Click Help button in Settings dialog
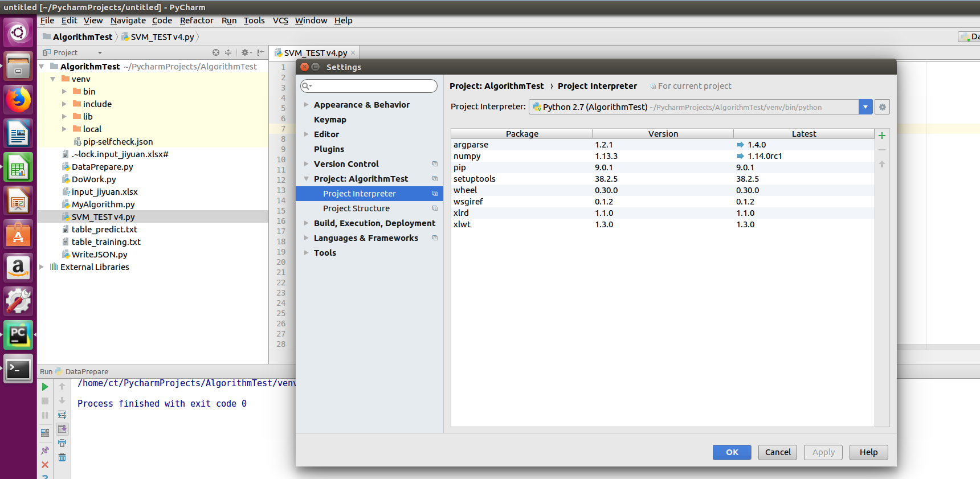Screen dimensions: 980x479 (869, 452)
